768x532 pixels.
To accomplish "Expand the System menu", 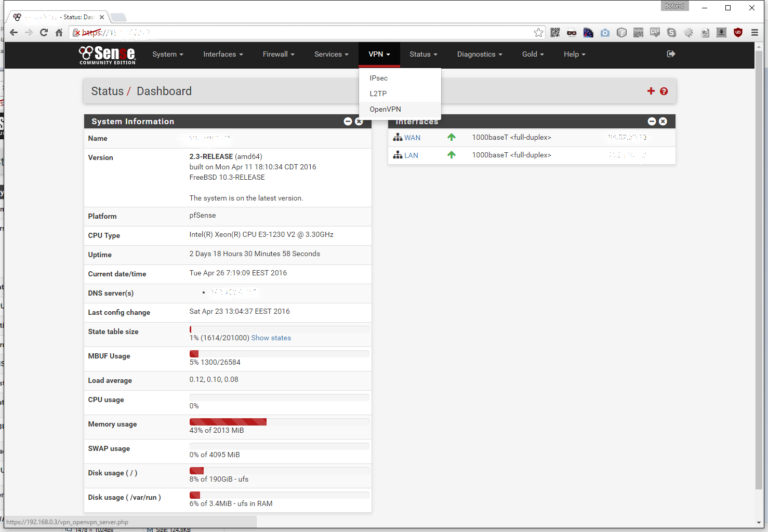I will pos(167,54).
